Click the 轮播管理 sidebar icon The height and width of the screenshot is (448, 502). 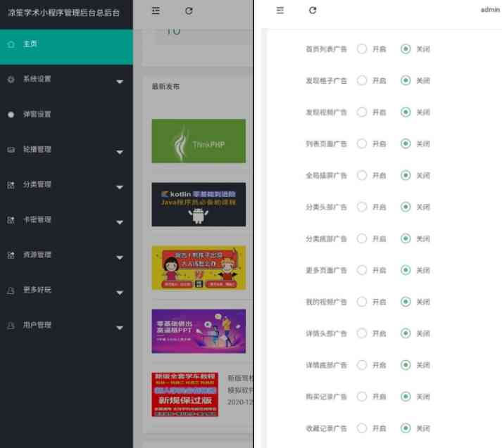tap(11, 150)
